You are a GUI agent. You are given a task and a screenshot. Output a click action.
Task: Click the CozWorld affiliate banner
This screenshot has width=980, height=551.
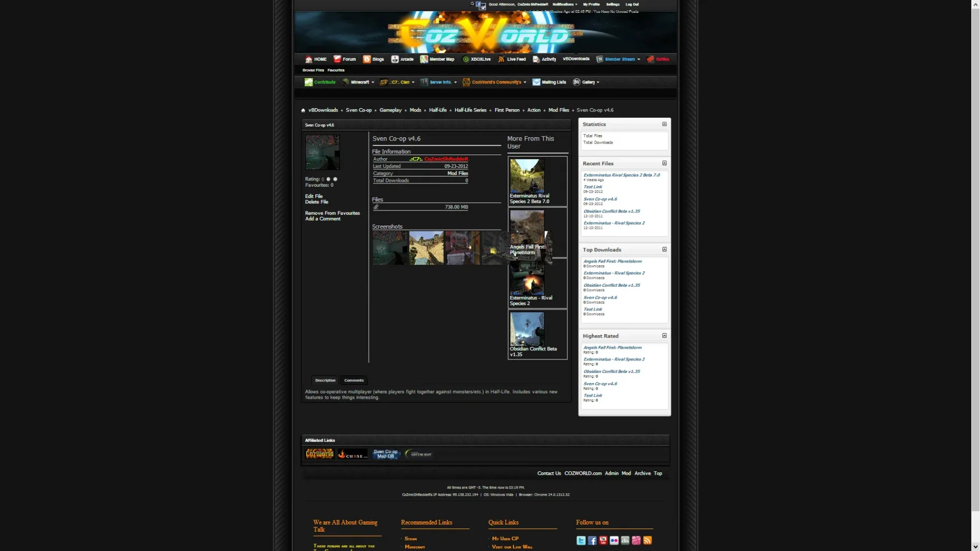[320, 454]
